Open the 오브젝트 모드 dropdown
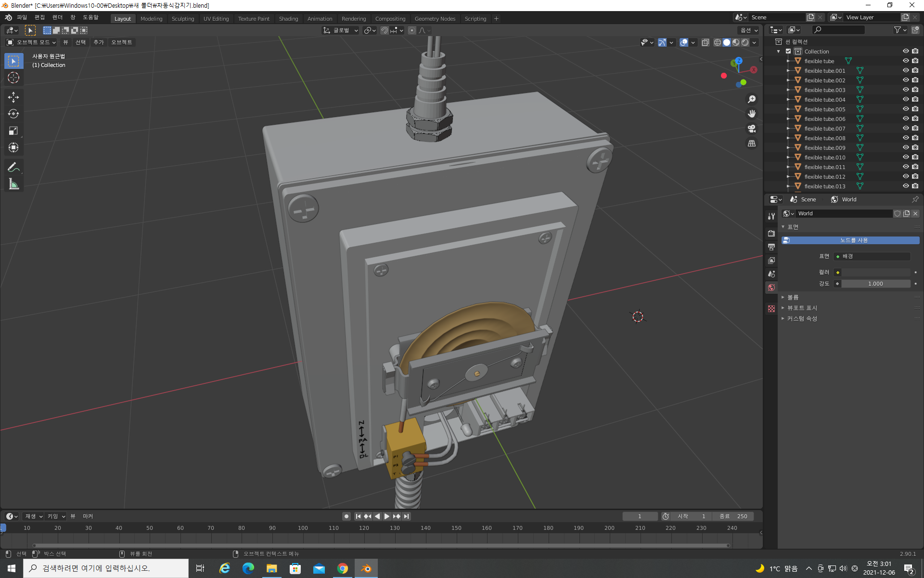Image resolution: width=924 pixels, height=578 pixels. pos(31,42)
